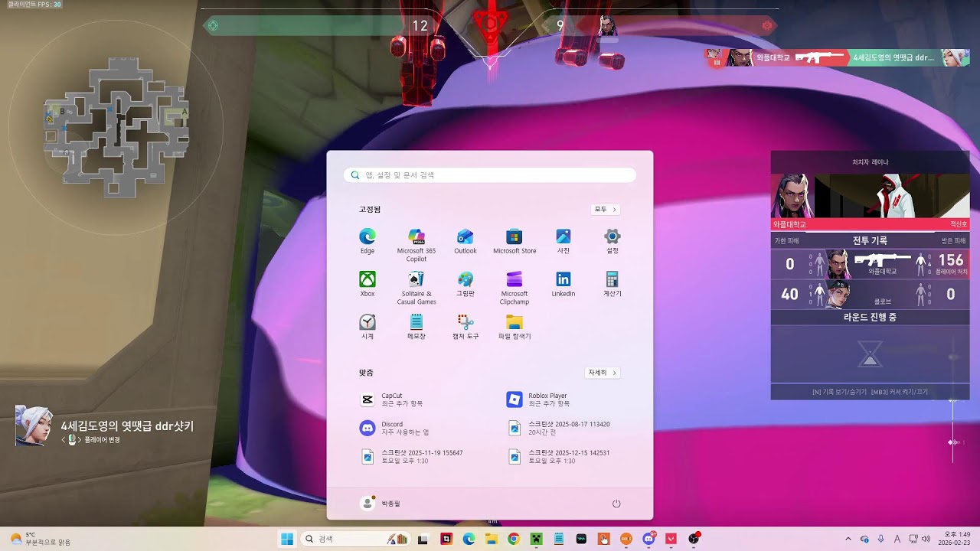
Task: Open Task View from the taskbar
Action: [x=423, y=539]
